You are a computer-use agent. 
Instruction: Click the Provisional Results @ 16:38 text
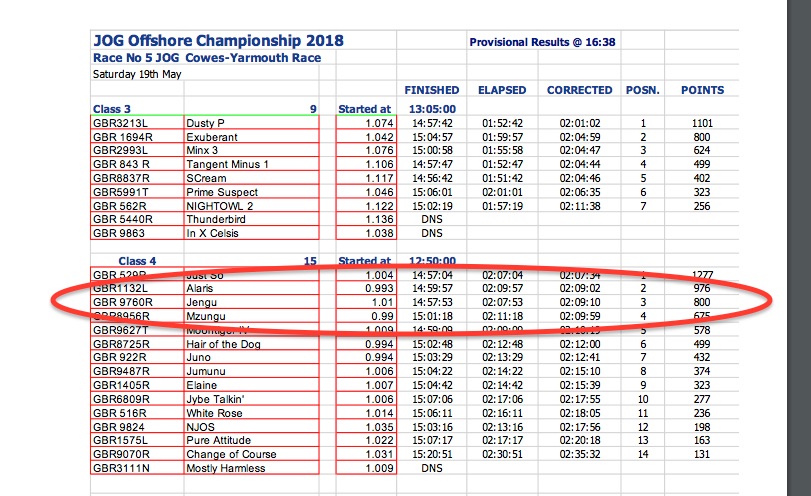point(542,42)
